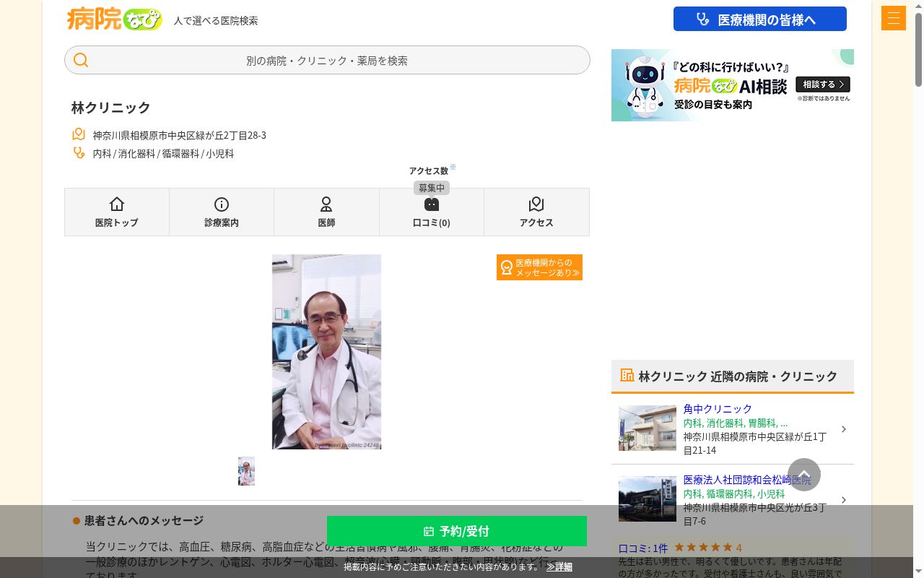Open 医療機関からのメッセージあり badge

click(x=539, y=267)
